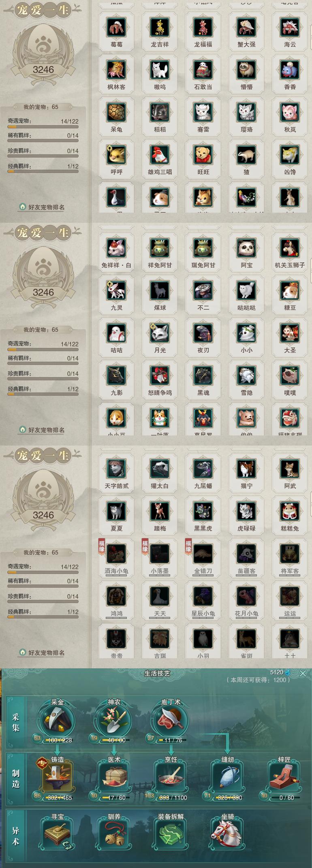
Task: Open the 铸造 crafting skill
Action: click(x=57, y=776)
